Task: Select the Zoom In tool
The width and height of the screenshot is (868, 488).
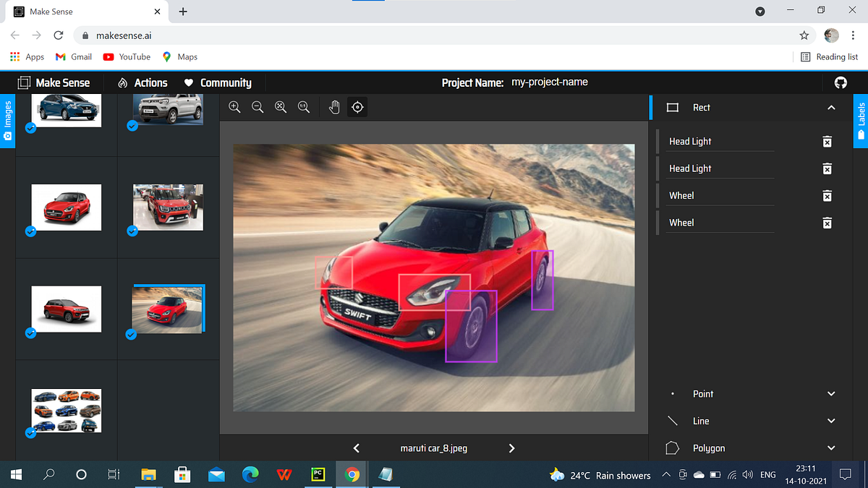Action: pyautogui.click(x=234, y=106)
